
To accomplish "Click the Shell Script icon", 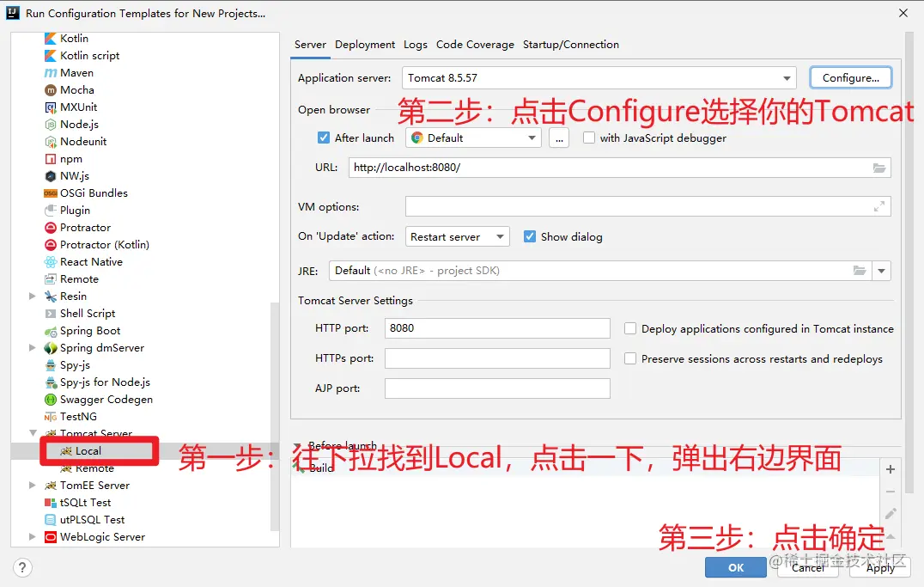I will [x=51, y=313].
